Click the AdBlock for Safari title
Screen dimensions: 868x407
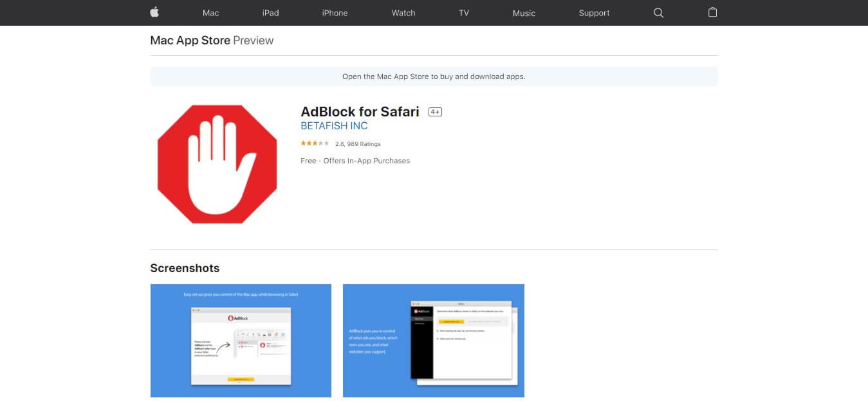[x=360, y=112]
